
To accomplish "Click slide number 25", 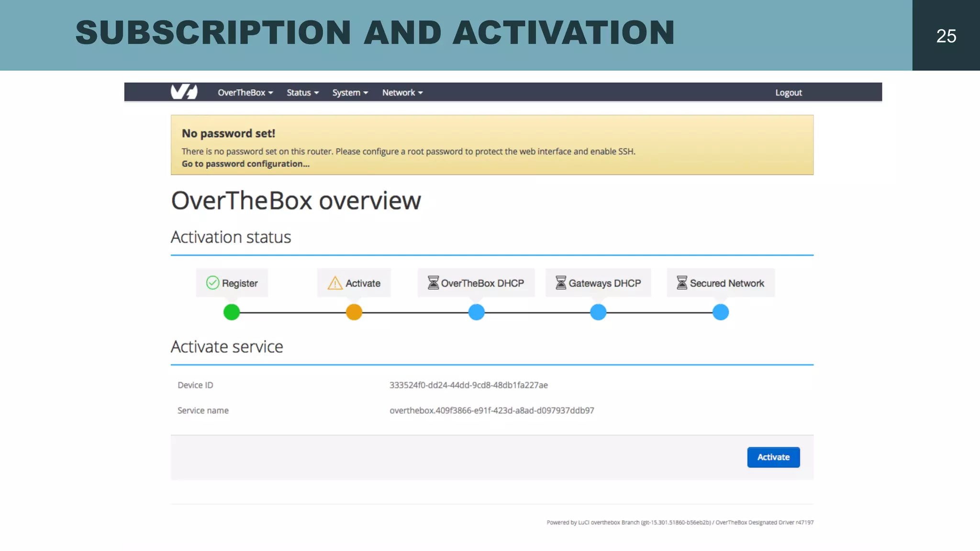I will click(946, 36).
